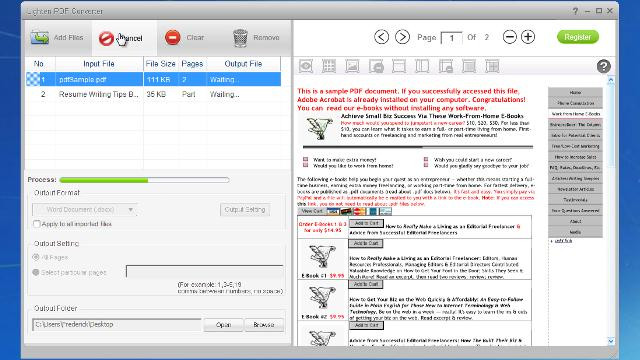Click the Input File column header
The width and height of the screenshot is (640, 360).
pyautogui.click(x=99, y=64)
